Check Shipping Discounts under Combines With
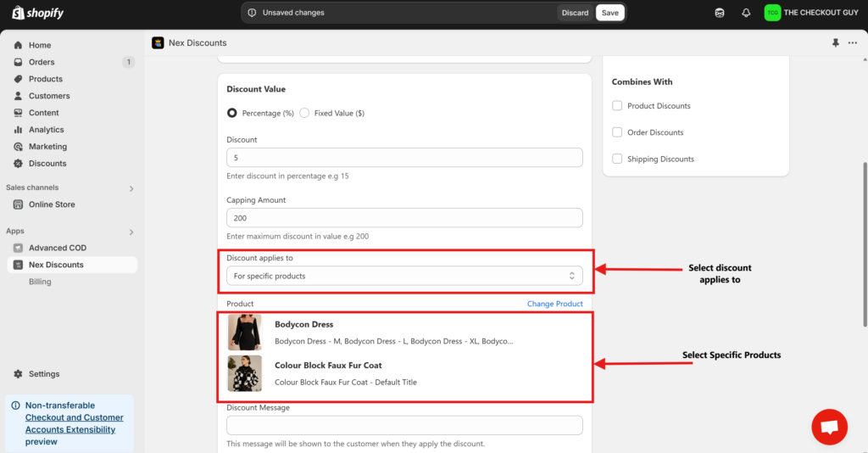This screenshot has width=868, height=453. (x=617, y=159)
